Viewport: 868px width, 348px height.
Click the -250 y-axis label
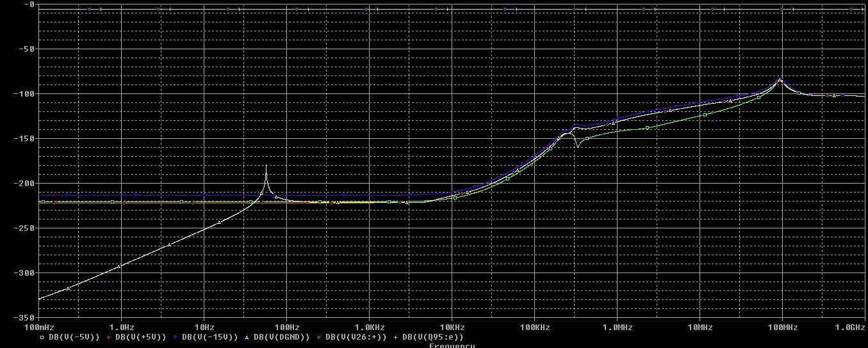point(24,228)
